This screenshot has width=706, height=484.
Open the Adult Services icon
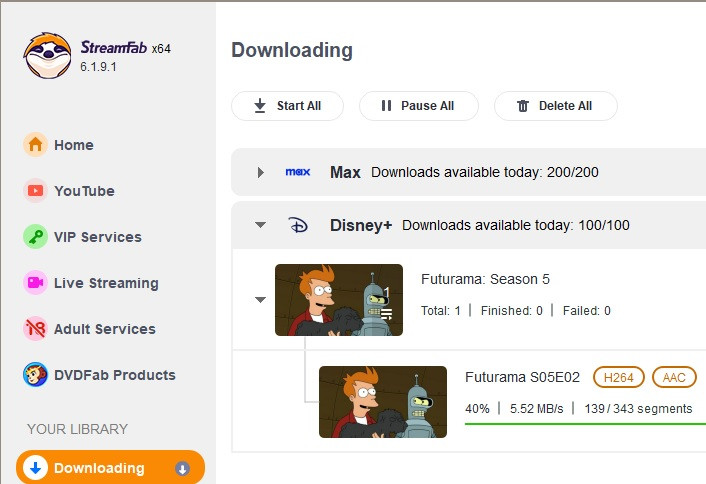[36, 328]
